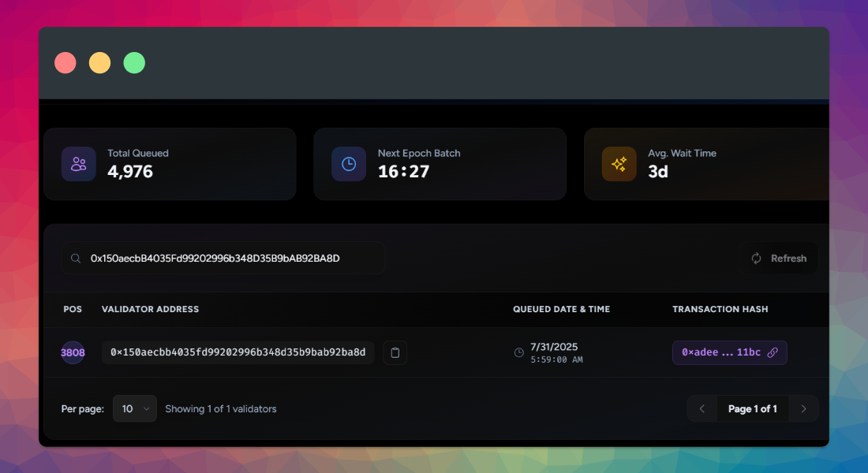868x473 pixels.
Task: Click the queued date 7/31/2025
Action: pyautogui.click(x=554, y=347)
